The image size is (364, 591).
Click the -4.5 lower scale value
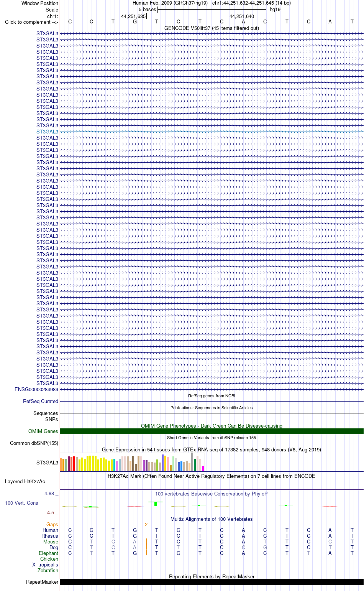pos(50,512)
